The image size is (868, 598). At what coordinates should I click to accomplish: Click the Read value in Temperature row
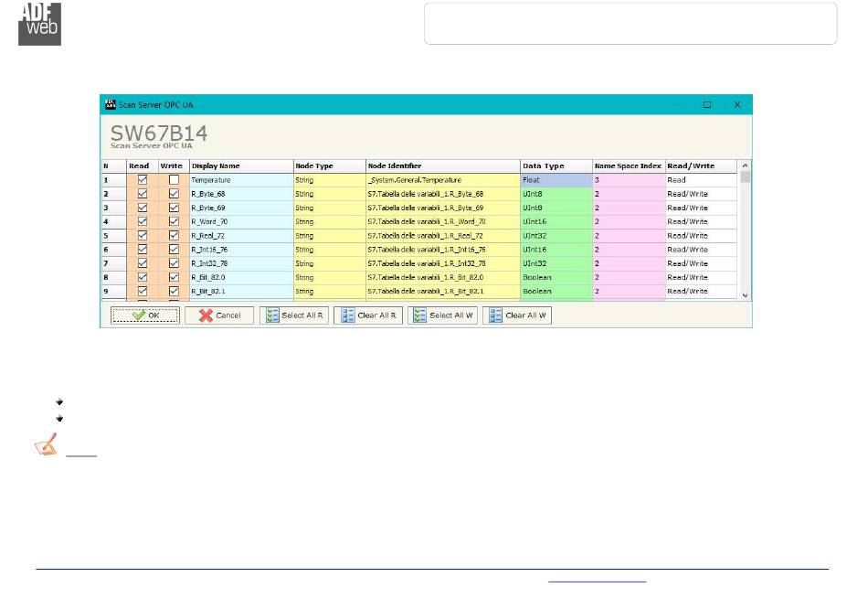(x=701, y=180)
